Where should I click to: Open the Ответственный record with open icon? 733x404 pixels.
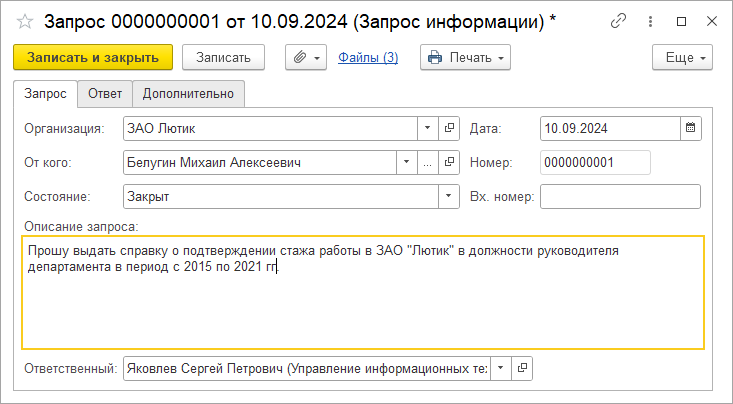point(521,369)
